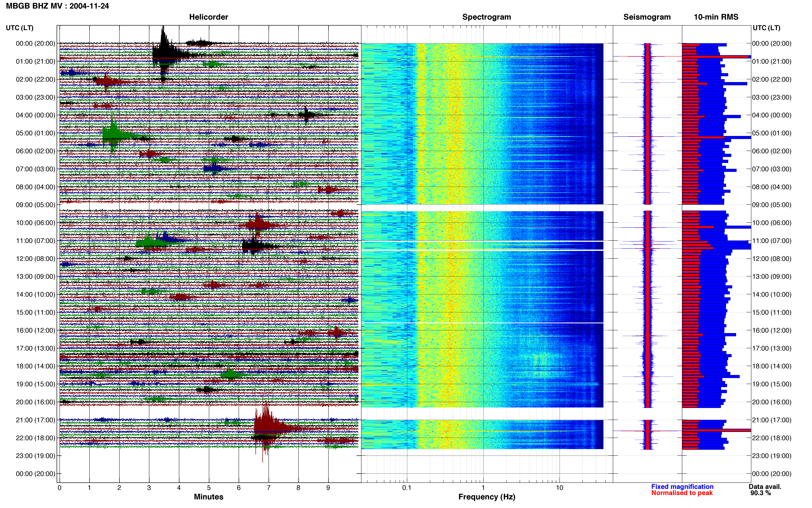Click the "18:00 (14:00)" time label on the RMS axis

772,366
